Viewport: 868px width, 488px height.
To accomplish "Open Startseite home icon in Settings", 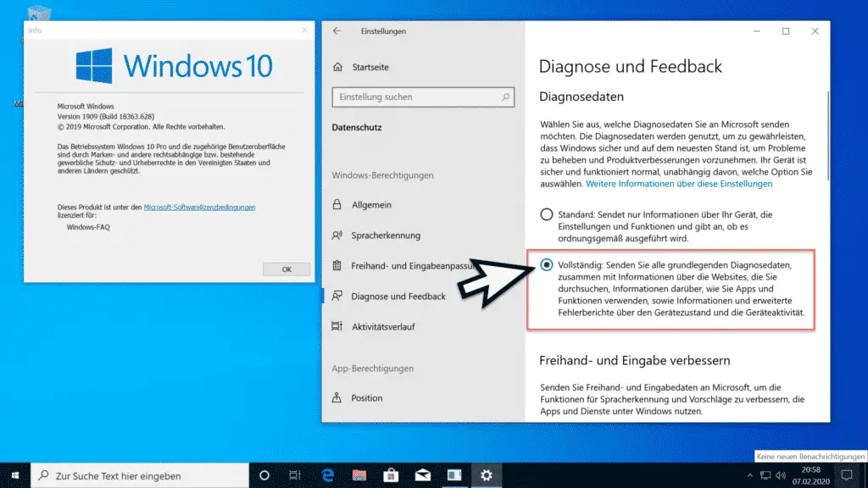I will click(x=337, y=67).
